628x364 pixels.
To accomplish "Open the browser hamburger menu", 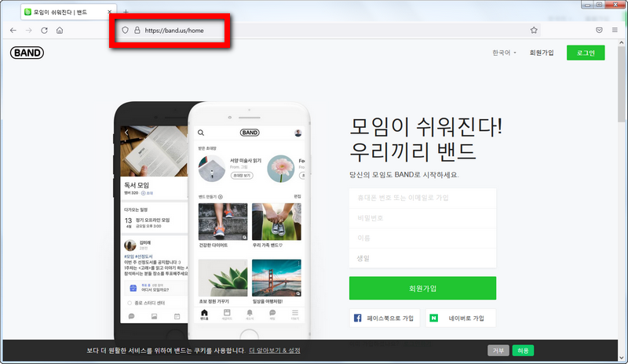I will (x=615, y=30).
